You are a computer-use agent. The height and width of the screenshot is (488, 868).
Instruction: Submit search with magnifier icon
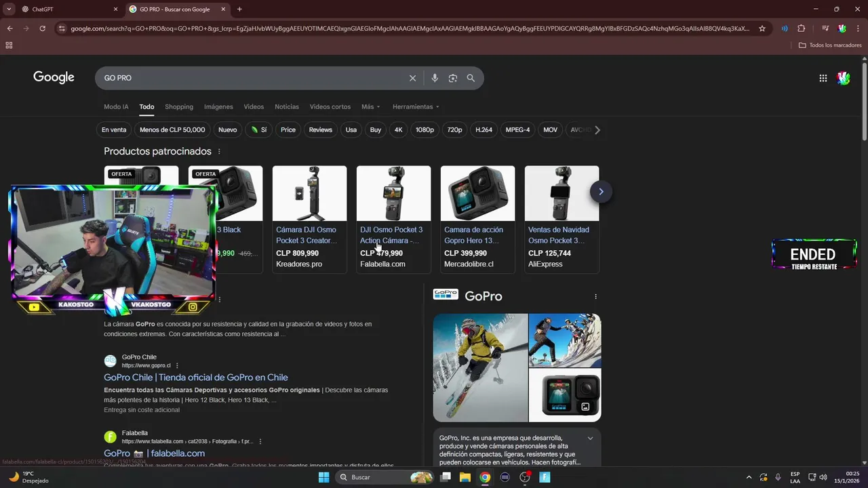(471, 78)
